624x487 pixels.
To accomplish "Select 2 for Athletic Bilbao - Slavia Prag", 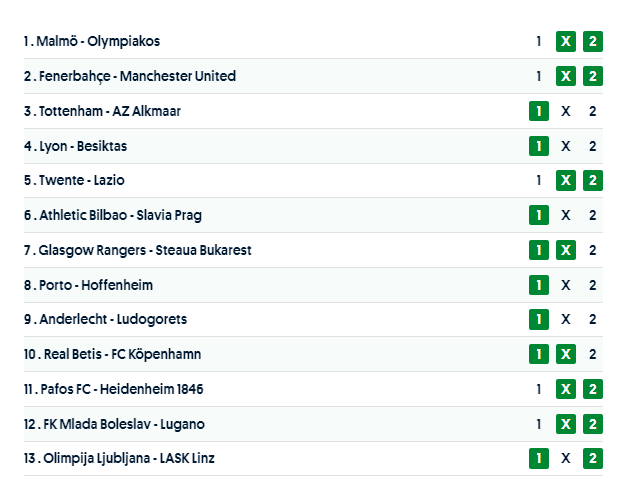I will (592, 215).
